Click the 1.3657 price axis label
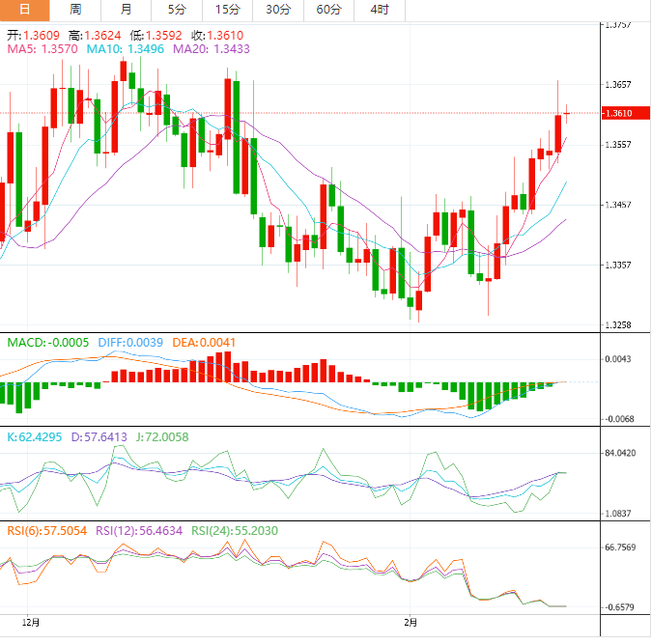The image size is (652, 644). coord(618,85)
